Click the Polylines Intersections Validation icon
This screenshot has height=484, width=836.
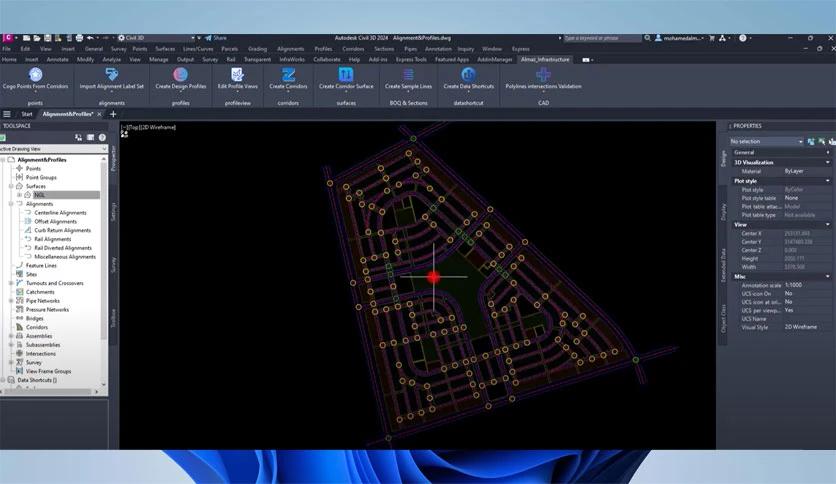543,74
